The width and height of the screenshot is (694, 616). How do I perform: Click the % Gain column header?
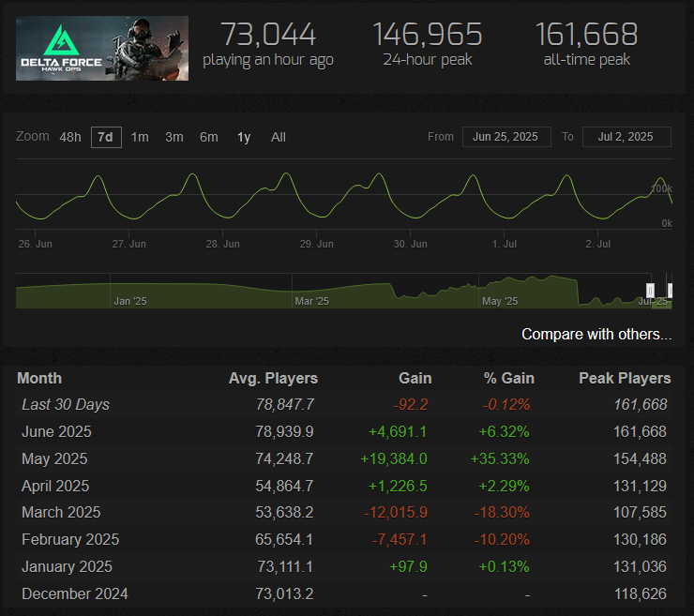(x=509, y=379)
